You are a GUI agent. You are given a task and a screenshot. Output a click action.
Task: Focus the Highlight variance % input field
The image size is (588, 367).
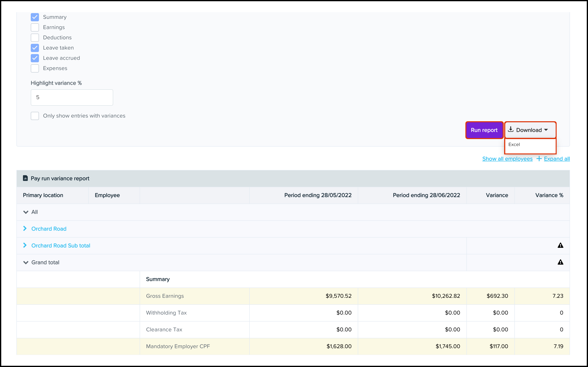(72, 97)
